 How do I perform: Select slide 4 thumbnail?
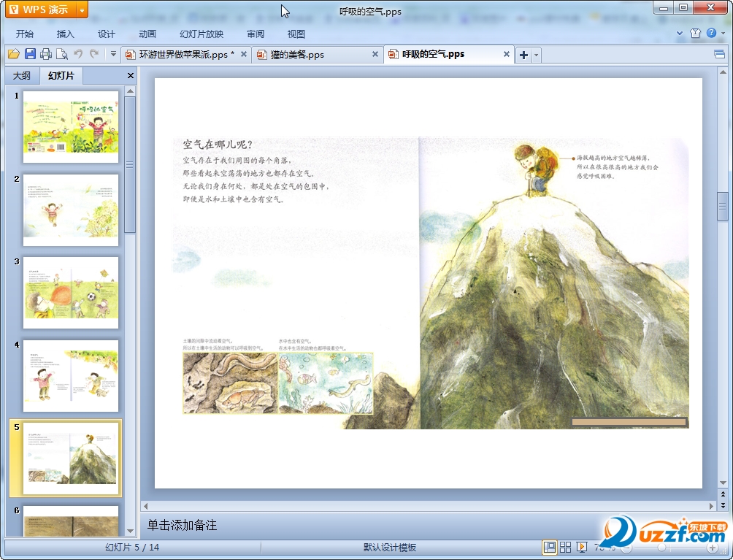[71, 376]
